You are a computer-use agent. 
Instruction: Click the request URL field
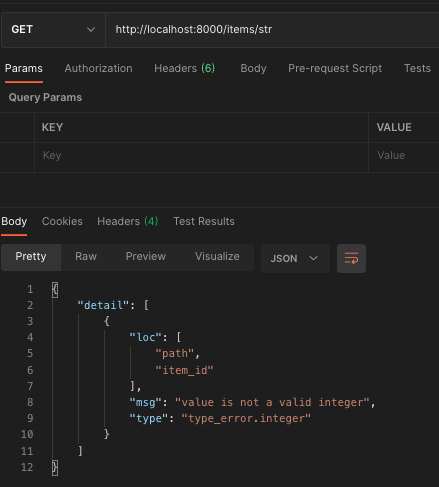tap(272, 30)
